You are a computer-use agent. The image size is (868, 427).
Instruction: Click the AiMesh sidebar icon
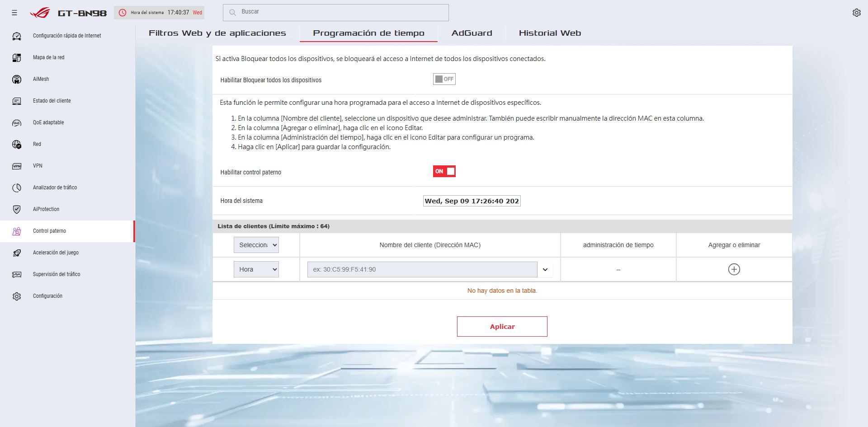(x=17, y=79)
